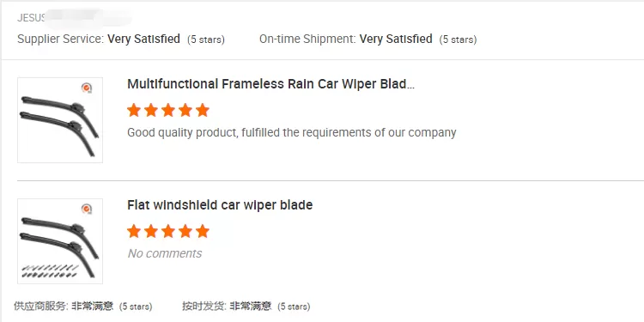Click fifth star of Flat windshield wiper rating

click(203, 231)
